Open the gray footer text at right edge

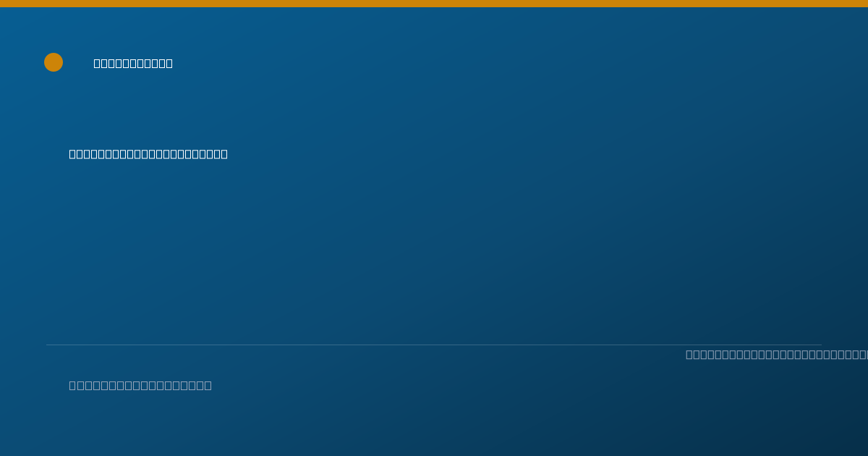777,354
